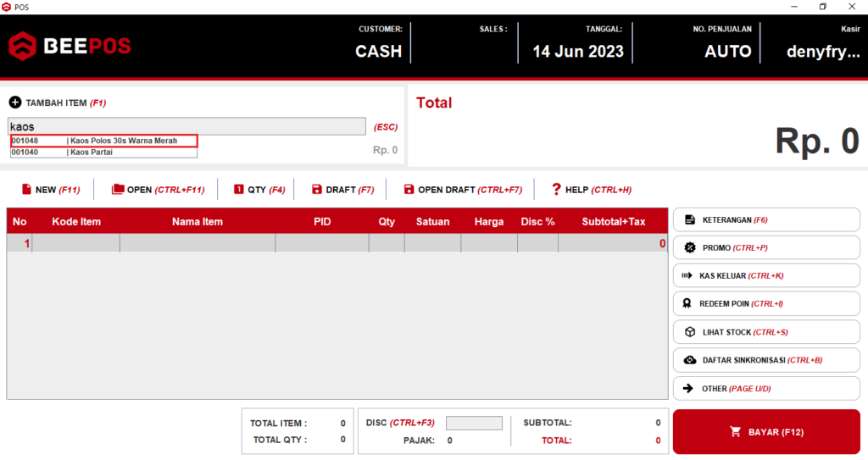Click the Harga column header
Image resolution: width=868 pixels, height=460 pixels.
click(489, 221)
